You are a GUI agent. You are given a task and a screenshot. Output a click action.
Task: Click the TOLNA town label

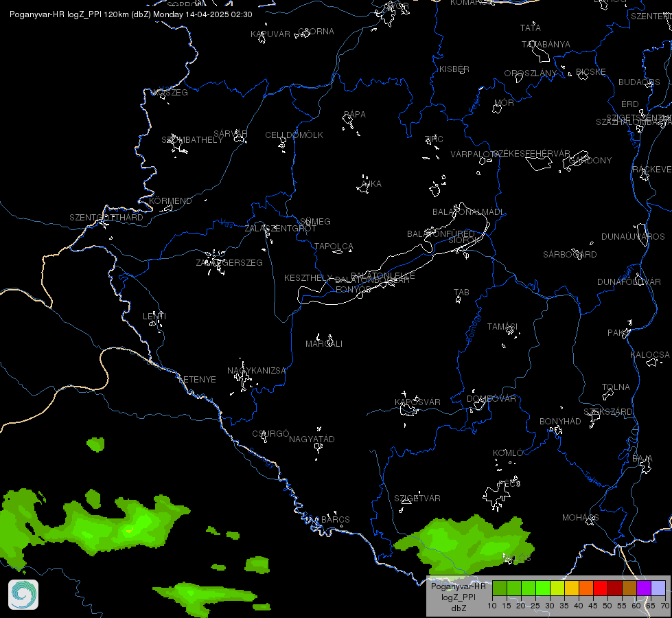(616, 387)
